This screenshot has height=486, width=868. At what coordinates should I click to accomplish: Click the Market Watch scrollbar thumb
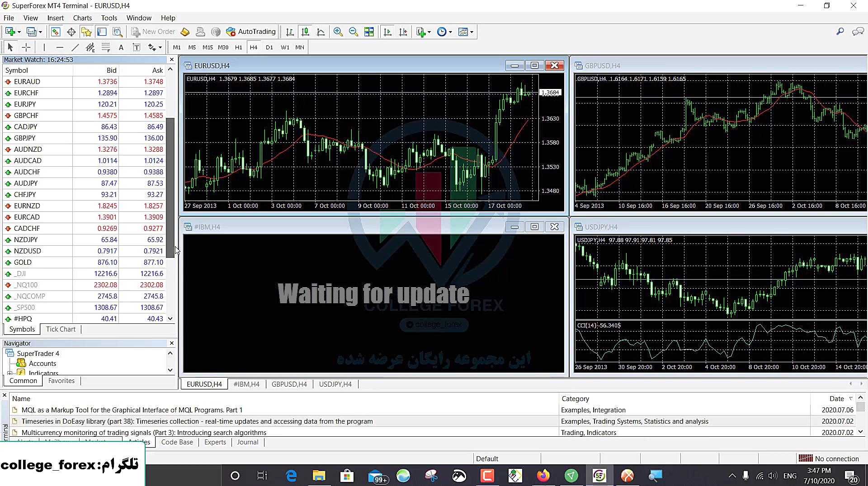170,187
